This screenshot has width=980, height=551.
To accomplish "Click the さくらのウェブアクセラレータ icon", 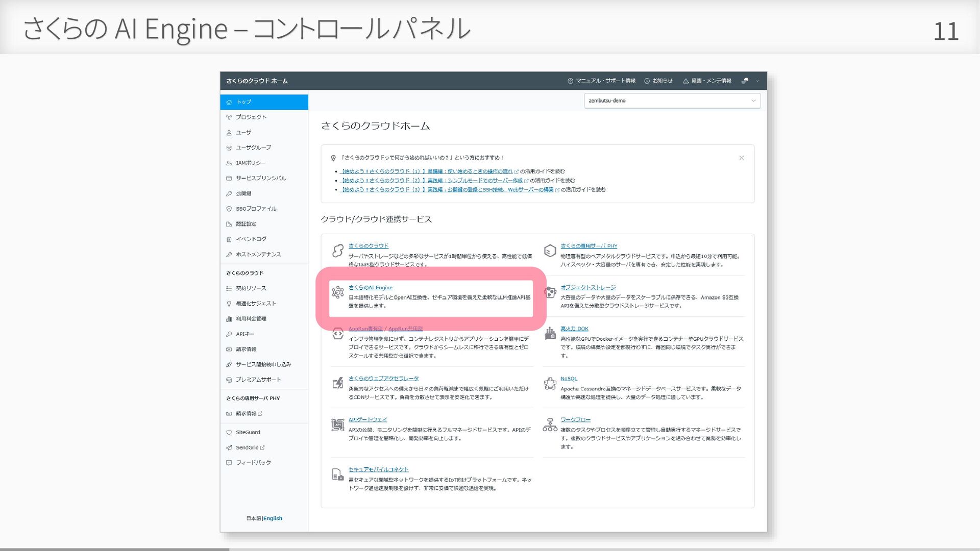I will pos(337,383).
